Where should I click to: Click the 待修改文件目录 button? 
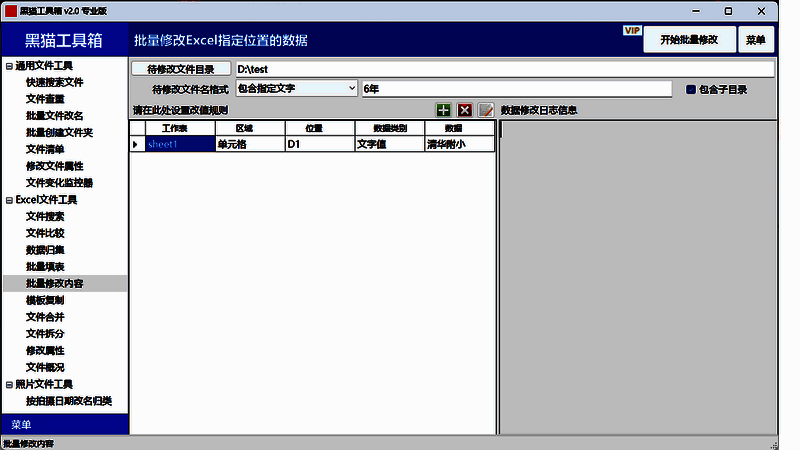click(181, 69)
